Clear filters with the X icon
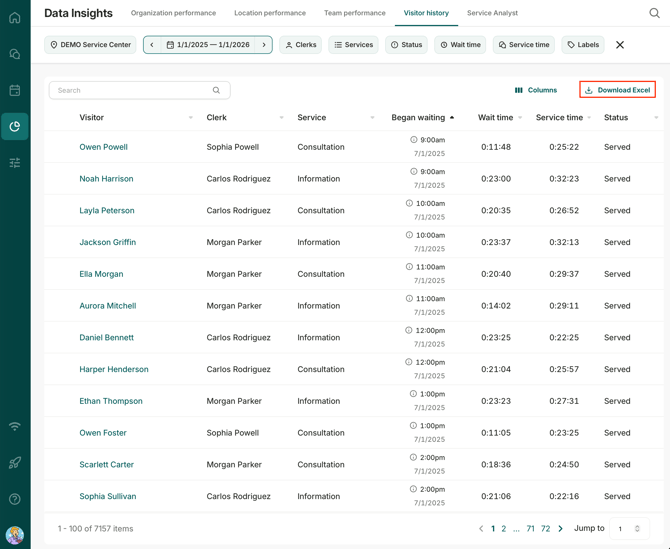The image size is (670, 549). (x=620, y=45)
